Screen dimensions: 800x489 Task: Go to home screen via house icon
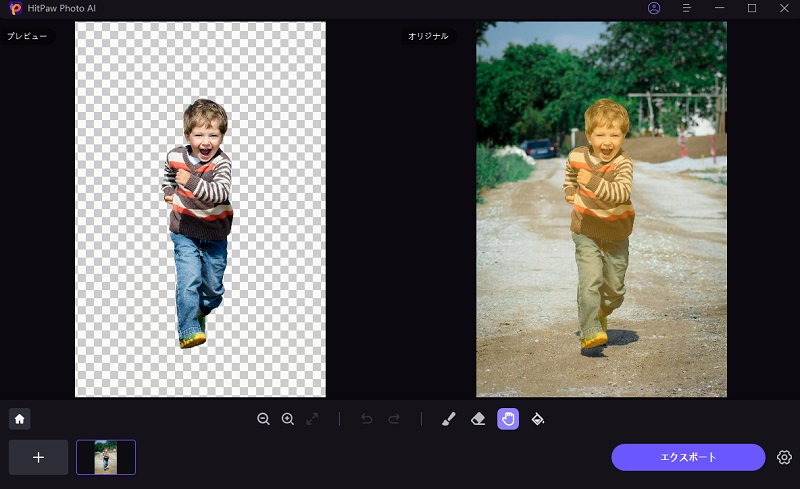point(20,419)
